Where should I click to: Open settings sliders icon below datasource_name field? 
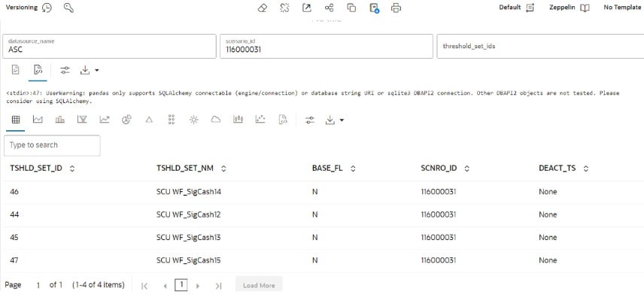[65, 70]
